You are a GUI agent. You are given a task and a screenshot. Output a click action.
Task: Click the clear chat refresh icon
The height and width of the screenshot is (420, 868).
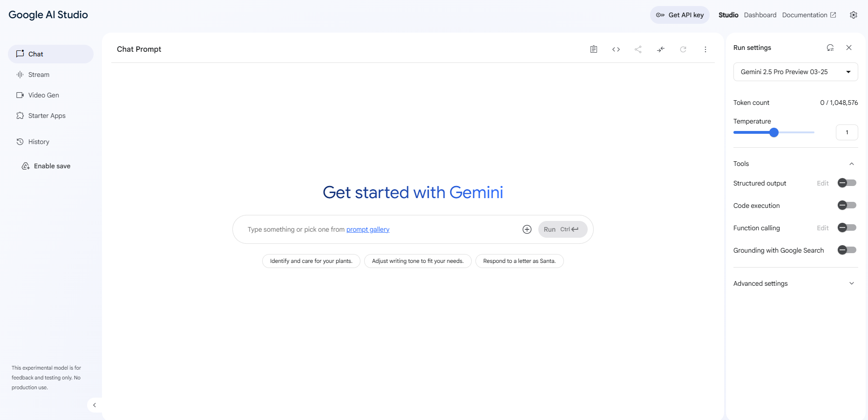click(683, 49)
